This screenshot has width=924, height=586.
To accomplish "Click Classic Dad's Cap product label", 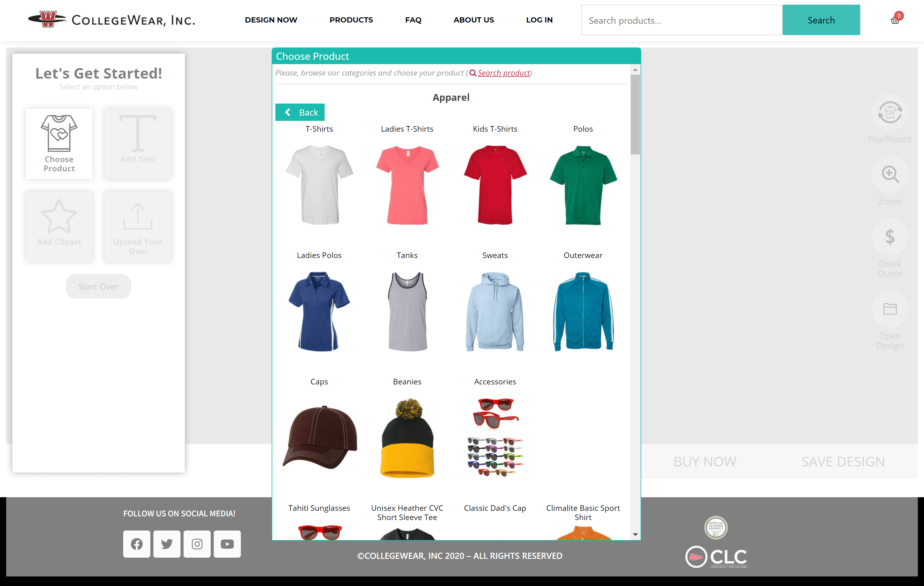I will click(x=495, y=508).
